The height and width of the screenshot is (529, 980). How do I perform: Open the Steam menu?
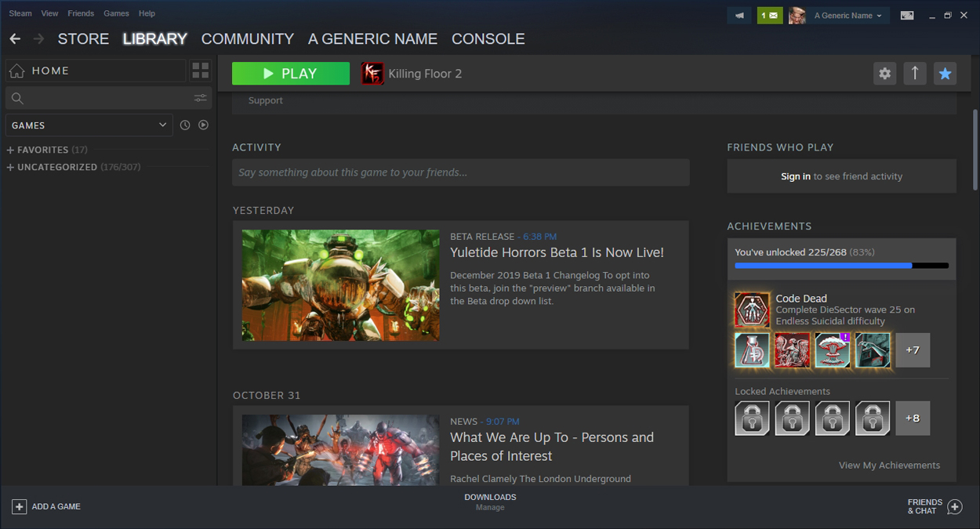20,13
